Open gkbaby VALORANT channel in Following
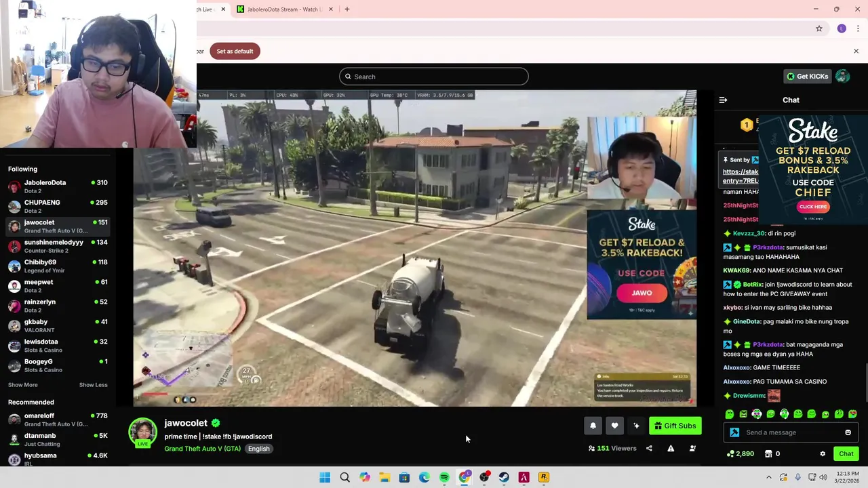Image resolution: width=868 pixels, height=488 pixels. coord(58,325)
